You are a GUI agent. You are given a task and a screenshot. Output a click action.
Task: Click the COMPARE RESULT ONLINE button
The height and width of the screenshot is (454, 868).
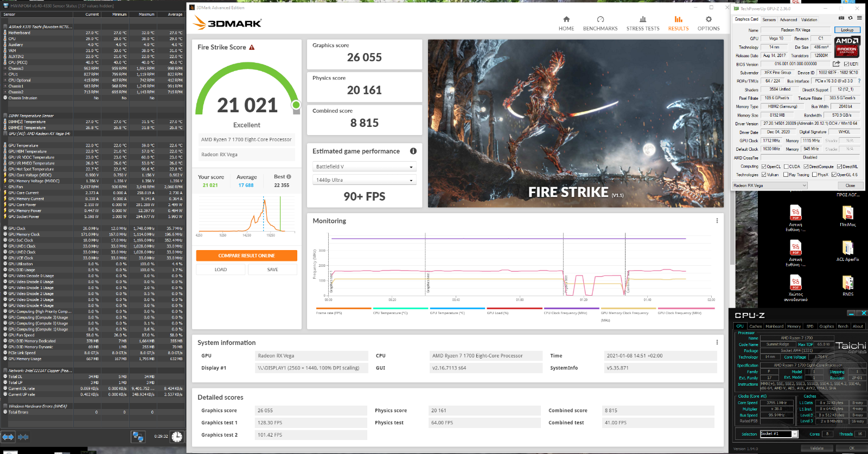click(246, 255)
